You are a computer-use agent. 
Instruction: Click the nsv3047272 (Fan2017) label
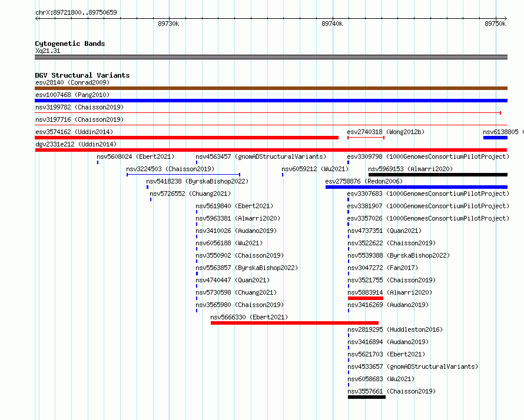[383, 268]
